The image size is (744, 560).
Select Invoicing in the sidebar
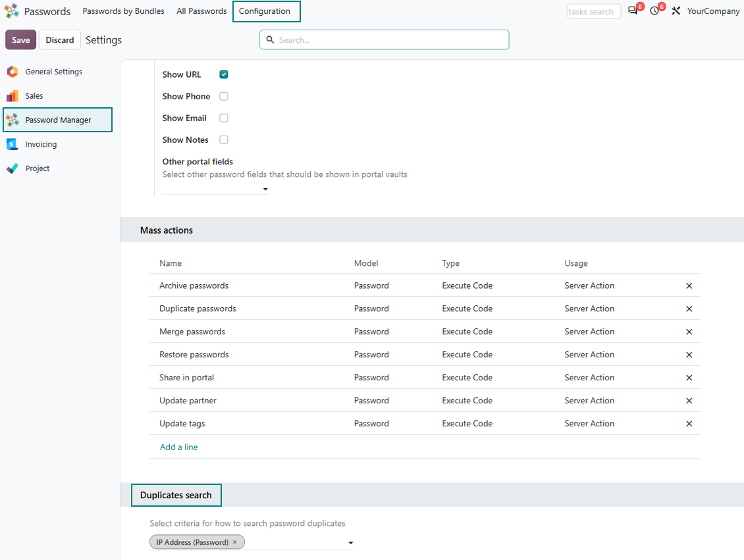pos(41,144)
